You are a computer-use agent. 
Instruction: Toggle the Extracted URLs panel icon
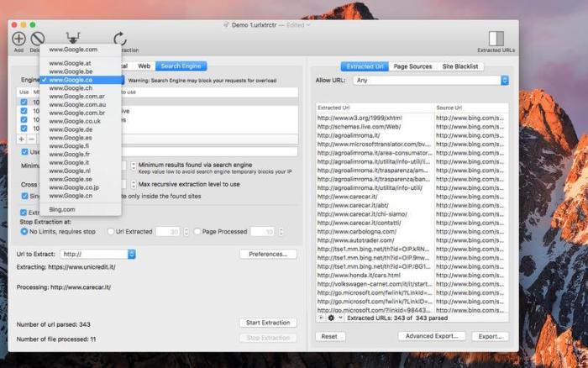[496, 39]
